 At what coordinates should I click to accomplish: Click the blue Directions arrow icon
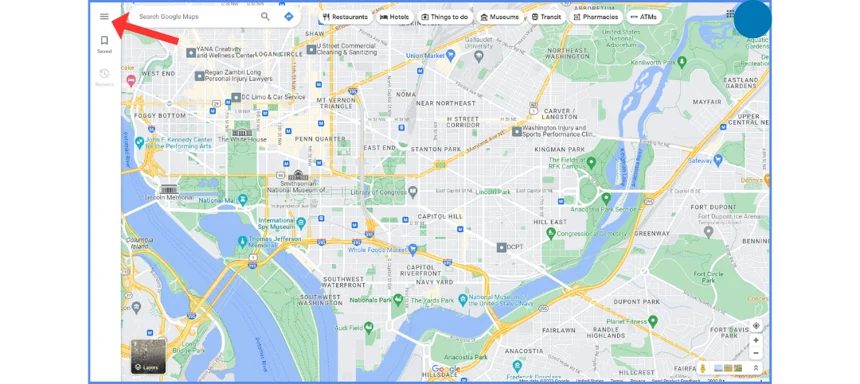[289, 16]
